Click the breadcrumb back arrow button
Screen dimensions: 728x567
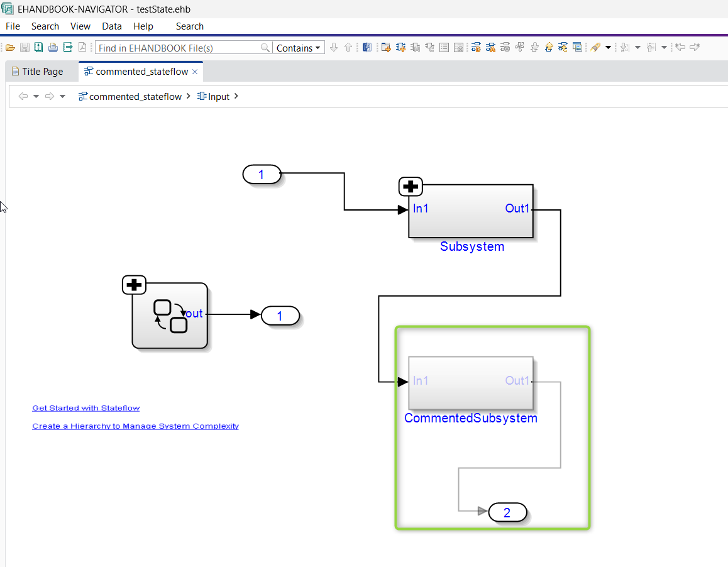(x=23, y=97)
